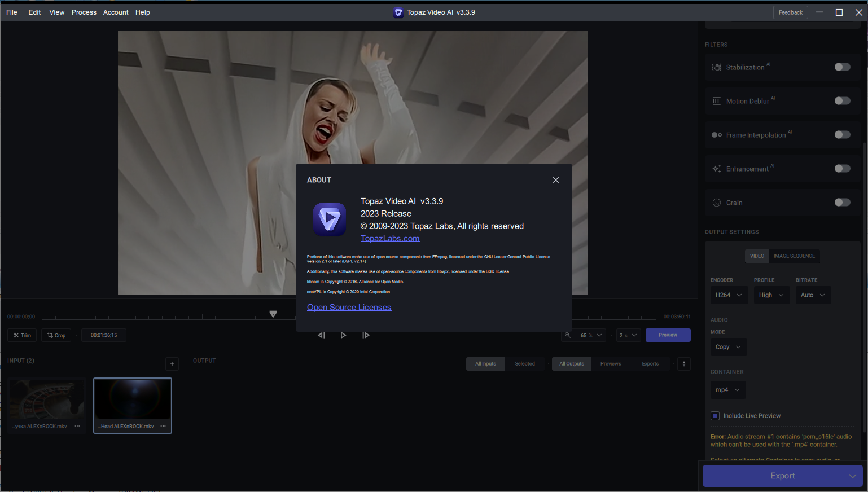Viewport: 868px width, 492px height.
Task: Click the output sort order icon
Action: 684,364
